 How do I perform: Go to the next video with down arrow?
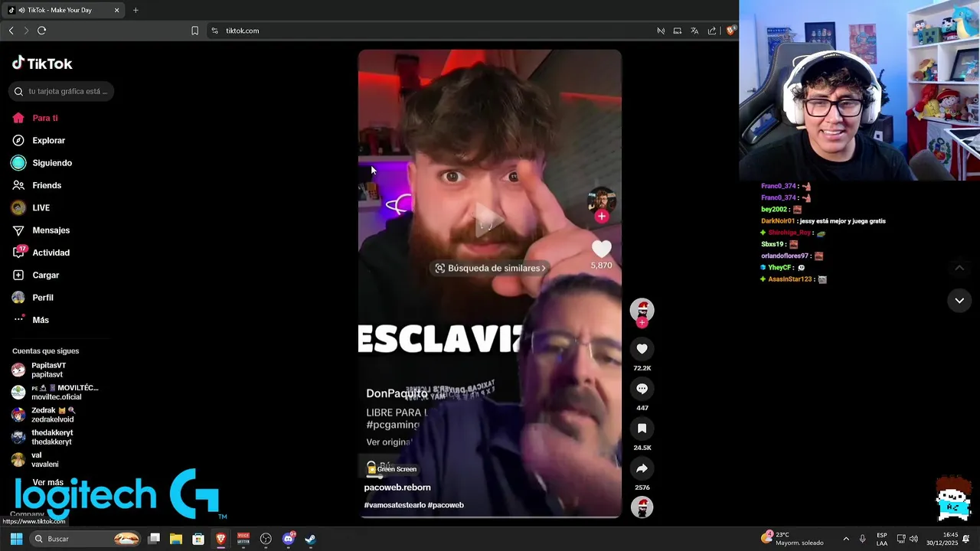pyautogui.click(x=959, y=301)
